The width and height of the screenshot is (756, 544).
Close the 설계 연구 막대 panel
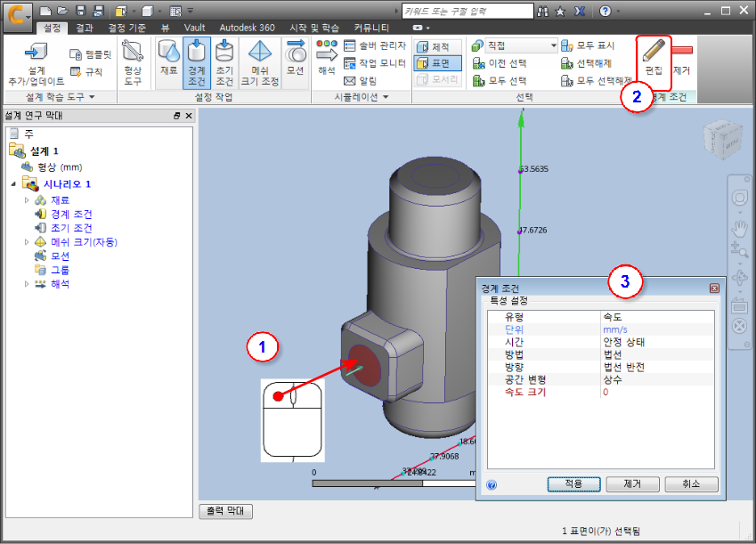point(189,116)
